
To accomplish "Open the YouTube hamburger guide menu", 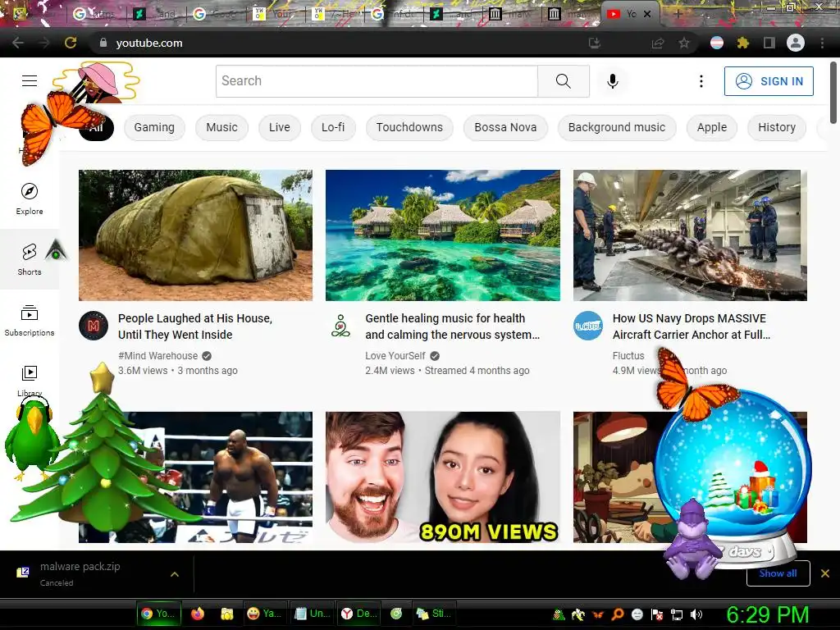I will tap(30, 81).
